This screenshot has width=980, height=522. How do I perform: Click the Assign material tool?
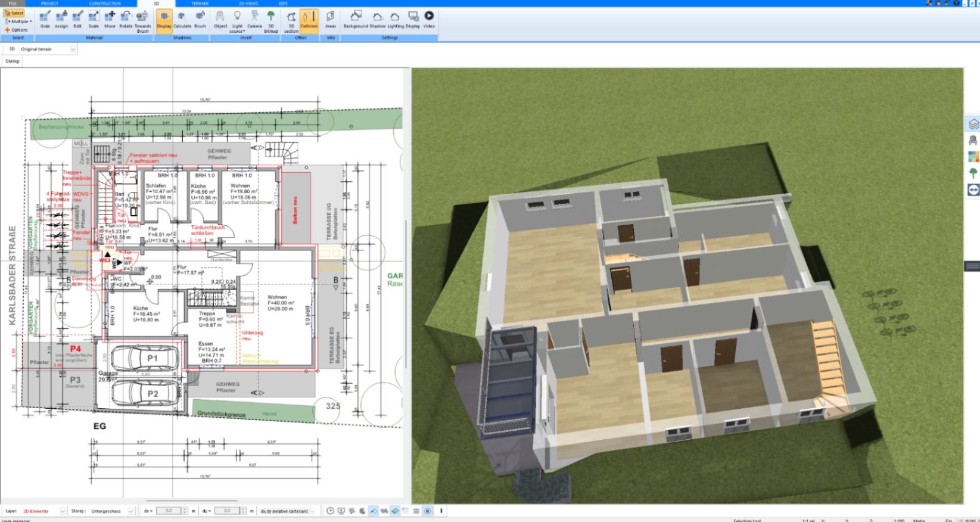tap(61, 19)
